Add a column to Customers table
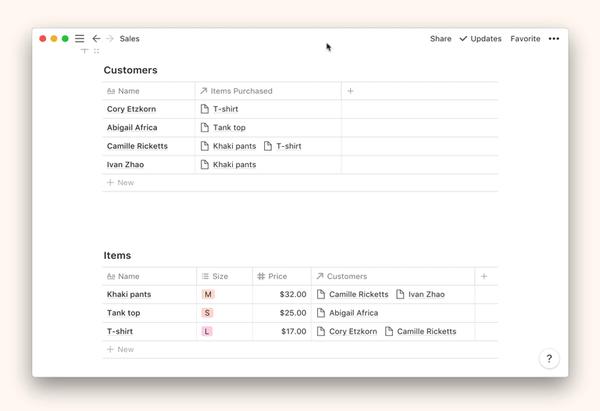 (350, 91)
